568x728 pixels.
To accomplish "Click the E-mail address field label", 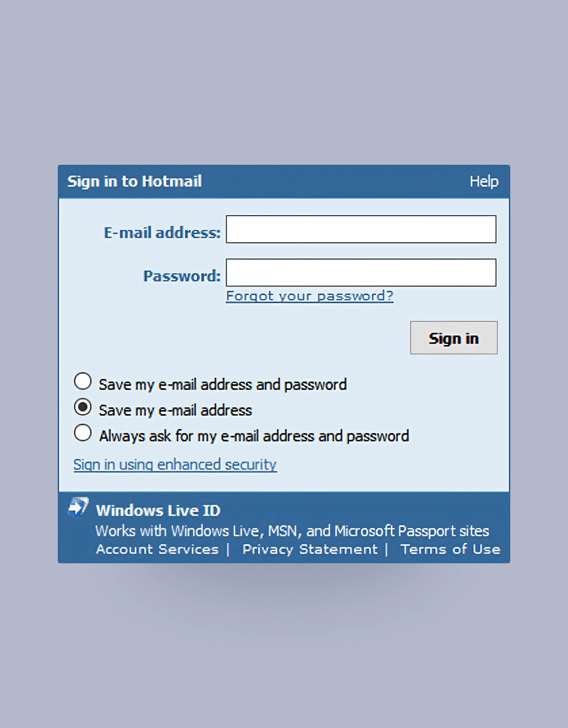I will pyautogui.click(x=162, y=232).
